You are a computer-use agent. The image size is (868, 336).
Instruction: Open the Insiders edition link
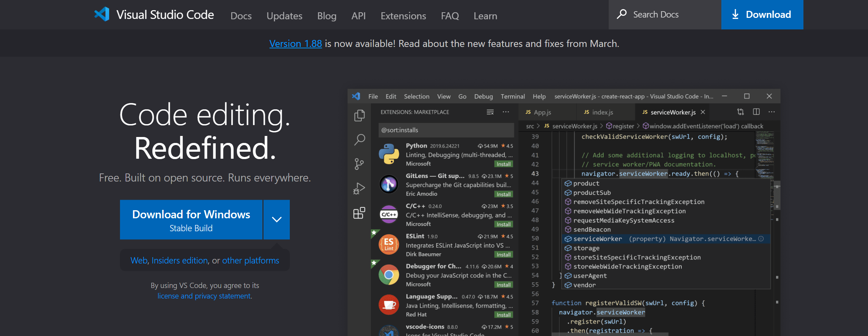pos(180,260)
